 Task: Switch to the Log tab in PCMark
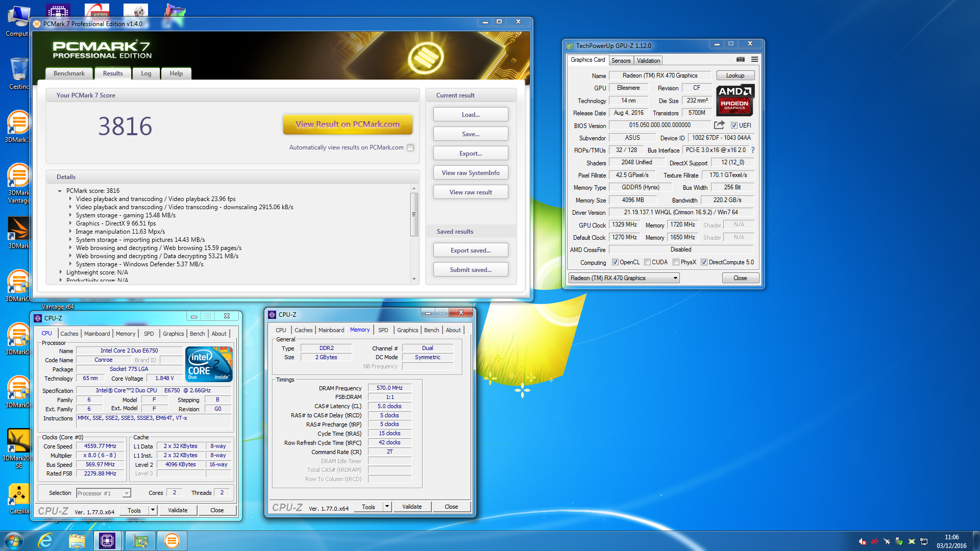(x=146, y=73)
